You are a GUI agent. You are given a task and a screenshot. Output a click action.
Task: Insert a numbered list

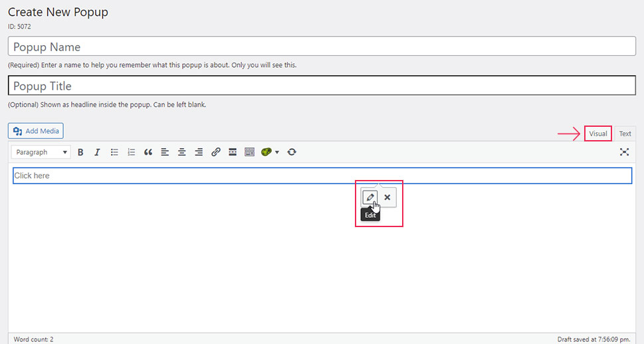(x=131, y=152)
